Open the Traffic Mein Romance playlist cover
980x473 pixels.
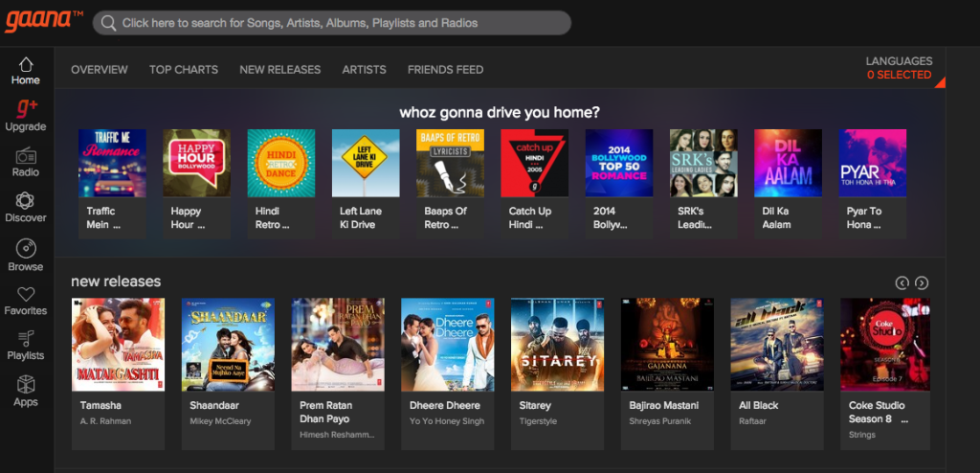113,164
